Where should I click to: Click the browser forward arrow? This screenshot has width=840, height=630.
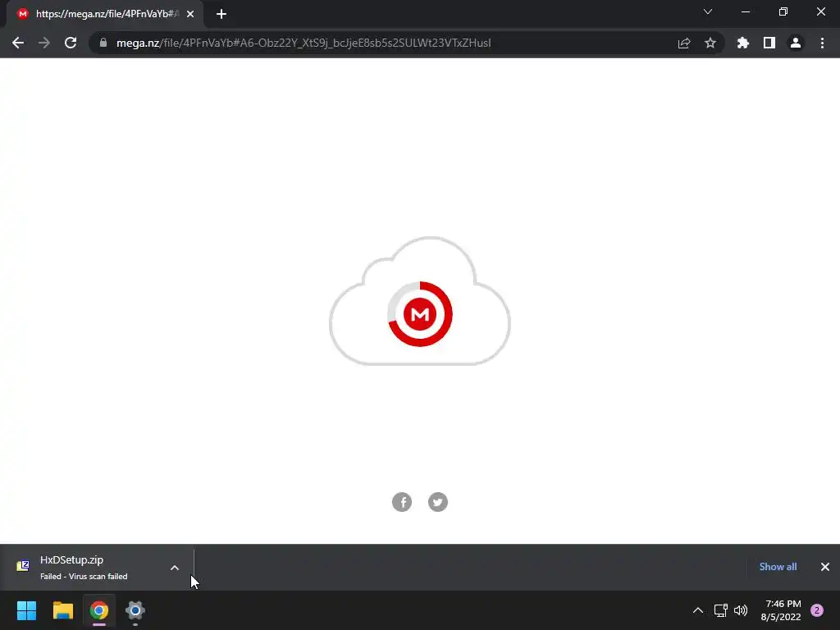pos(44,43)
